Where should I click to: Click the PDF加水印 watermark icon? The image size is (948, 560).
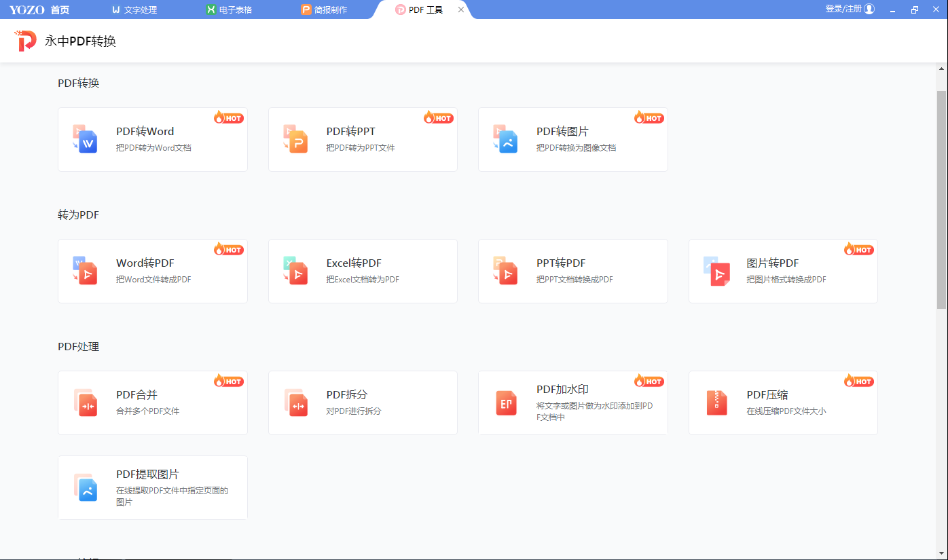coord(506,403)
